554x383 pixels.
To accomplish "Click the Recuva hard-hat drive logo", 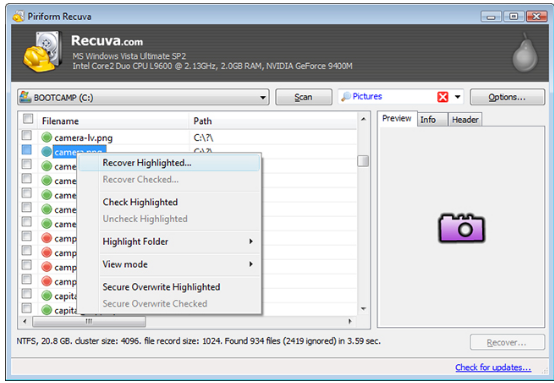I will tap(42, 52).
